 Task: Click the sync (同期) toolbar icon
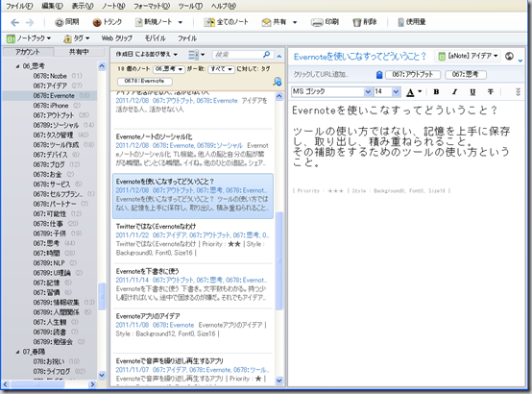click(60, 22)
